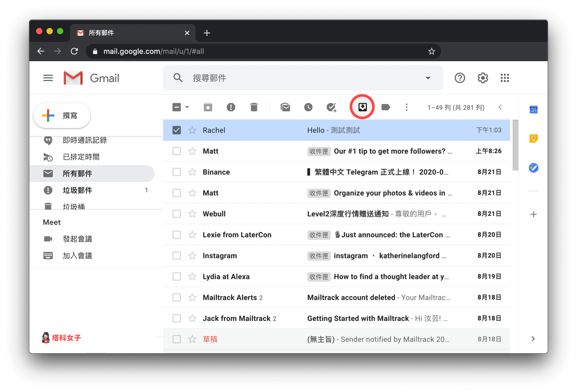This screenshot has width=577, height=392.
Task: Click the browser address bar
Action: [263, 51]
